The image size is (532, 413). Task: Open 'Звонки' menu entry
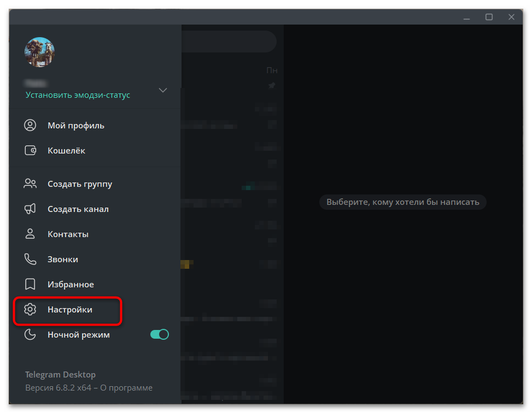pos(95,259)
